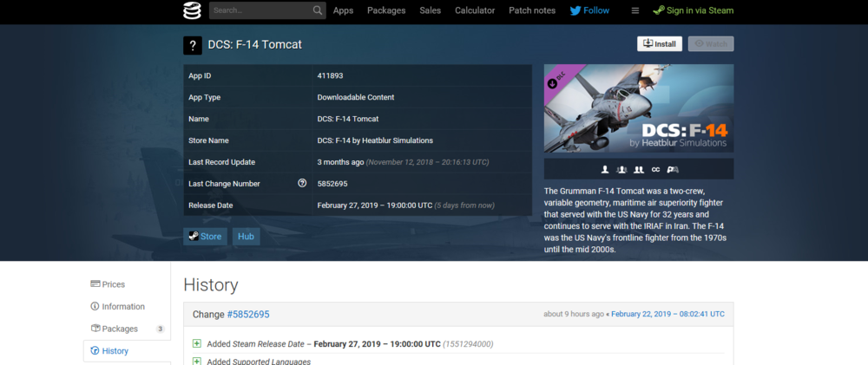Click the green plus next to Steam Release Date
This screenshot has height=365, width=868.
click(x=196, y=343)
